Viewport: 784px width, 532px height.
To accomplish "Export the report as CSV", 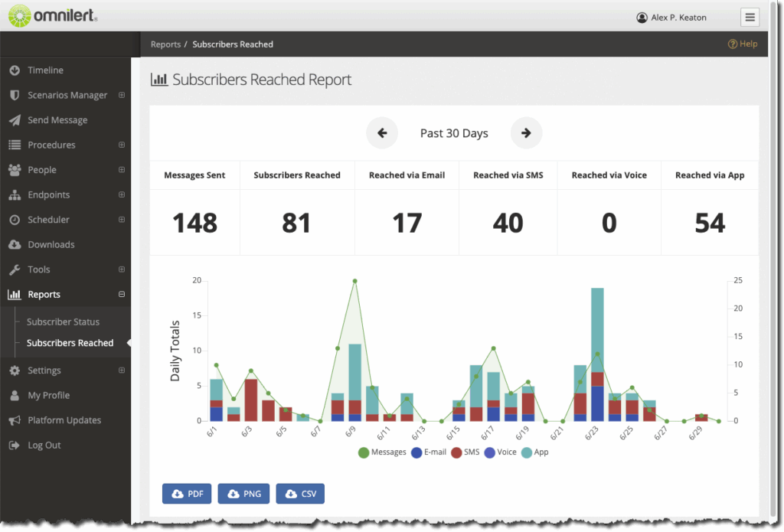I will [x=300, y=494].
